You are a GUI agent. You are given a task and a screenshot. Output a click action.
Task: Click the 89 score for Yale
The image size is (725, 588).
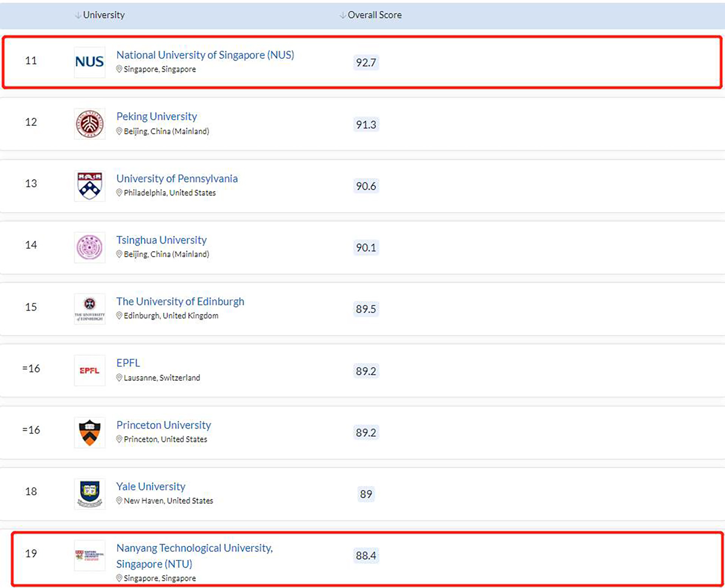366,494
